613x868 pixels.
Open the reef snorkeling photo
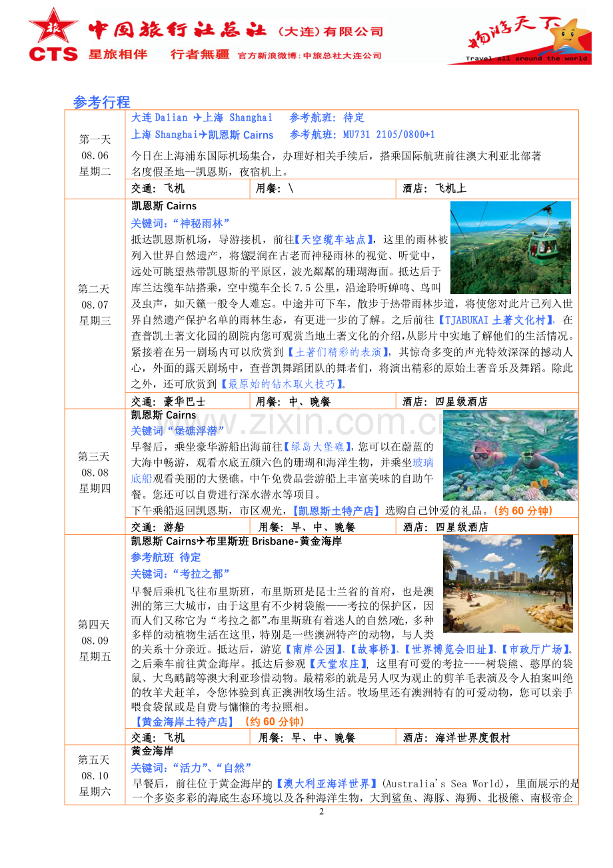click(510, 455)
